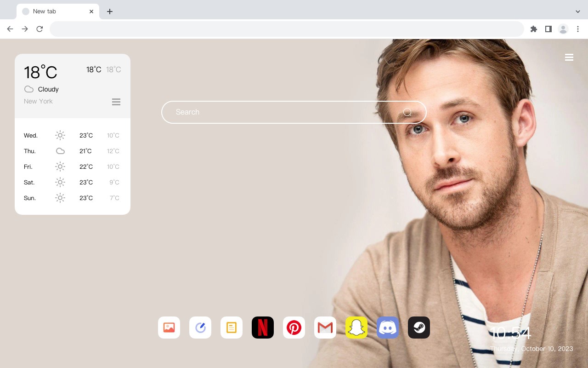Click Thursday's 12°C low temperature
Viewport: 588px width, 368px height.
click(x=113, y=151)
